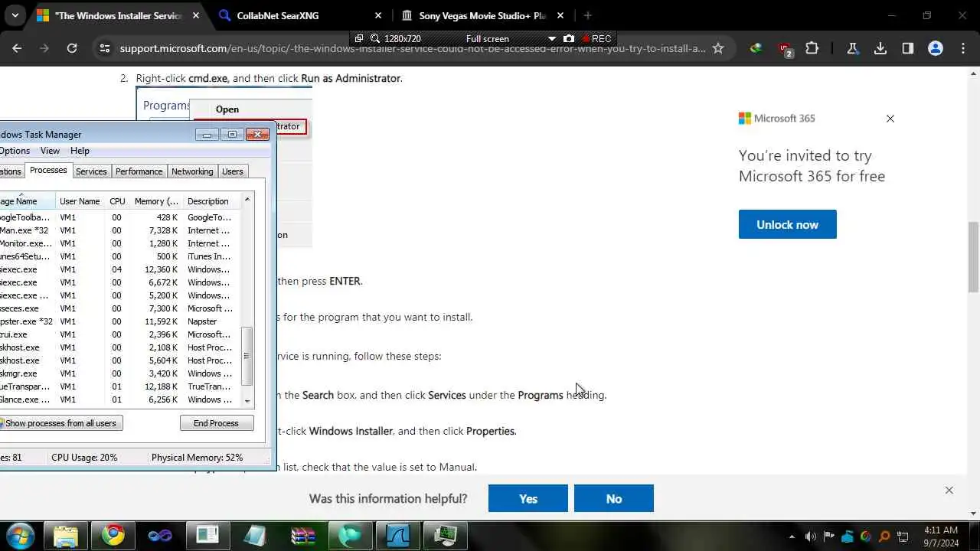This screenshot has height=551, width=980.
Task: Click the Unlock now button
Action: [x=787, y=224]
